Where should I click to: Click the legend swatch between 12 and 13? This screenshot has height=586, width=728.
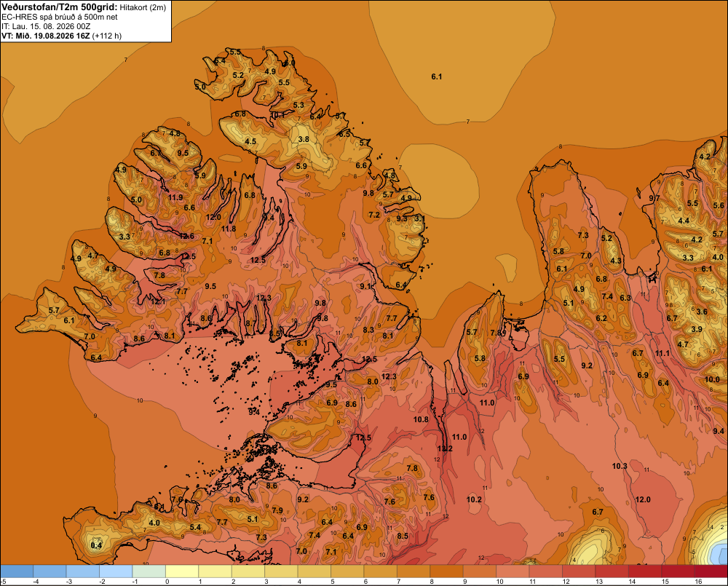(x=579, y=571)
